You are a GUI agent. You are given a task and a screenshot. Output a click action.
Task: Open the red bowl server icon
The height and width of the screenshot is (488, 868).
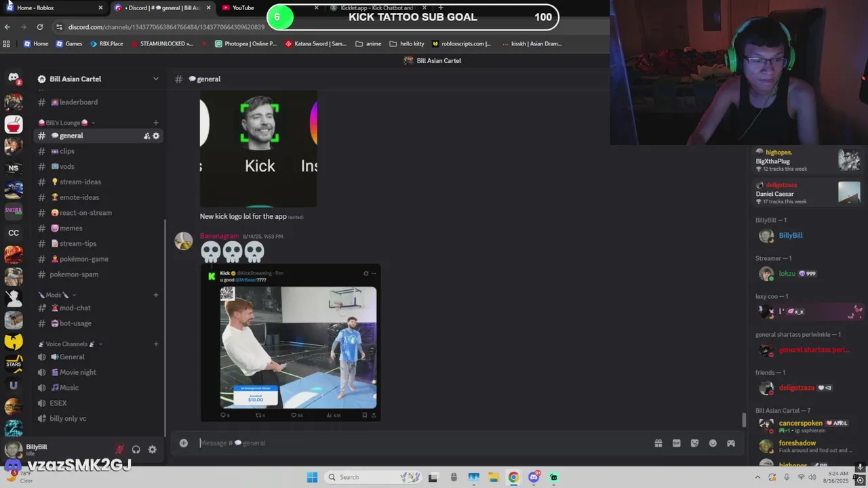click(x=14, y=124)
